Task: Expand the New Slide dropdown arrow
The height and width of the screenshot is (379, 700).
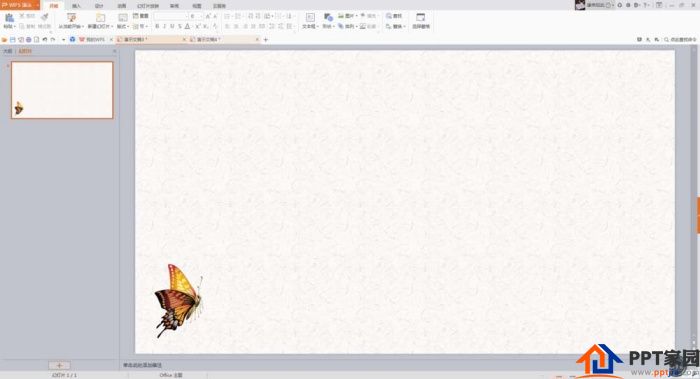Action: tap(112, 27)
